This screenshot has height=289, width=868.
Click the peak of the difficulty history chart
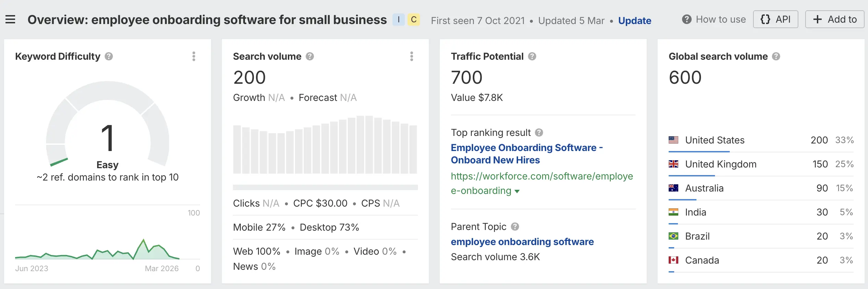click(x=143, y=240)
